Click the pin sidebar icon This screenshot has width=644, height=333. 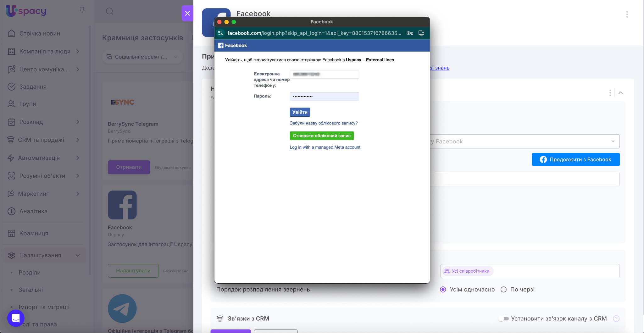point(82,10)
